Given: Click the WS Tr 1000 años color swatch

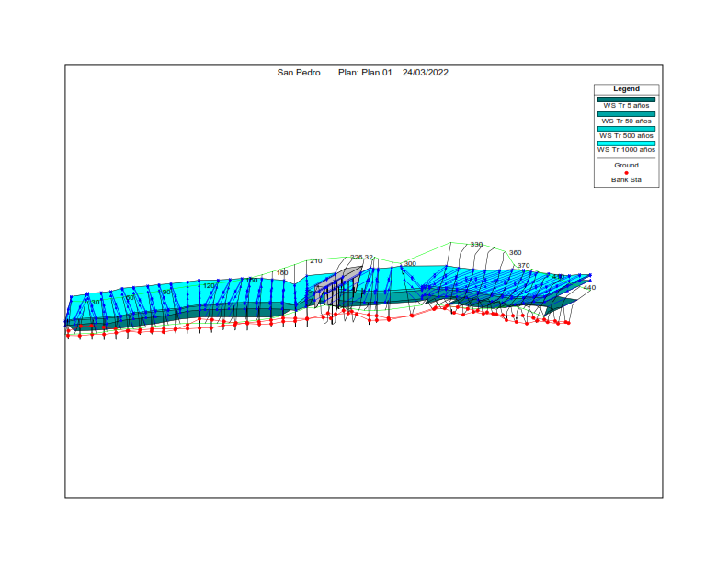Looking at the screenshot, I should tap(626, 144).
